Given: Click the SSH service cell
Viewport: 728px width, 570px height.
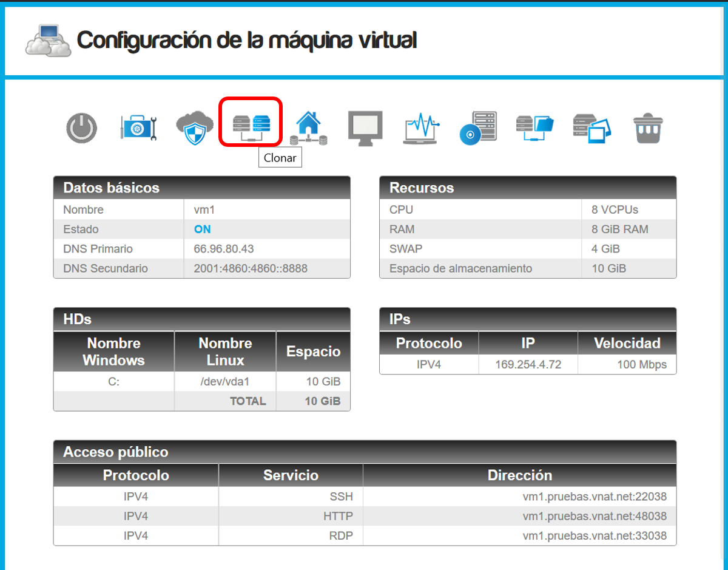Looking at the screenshot, I should pos(291,497).
